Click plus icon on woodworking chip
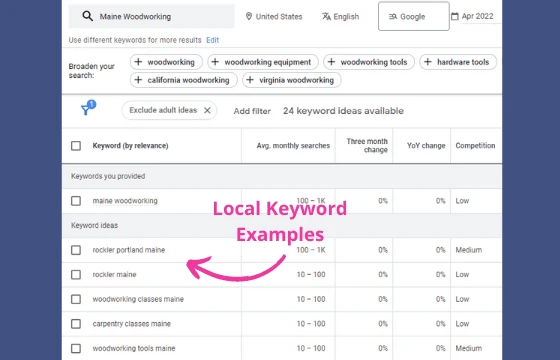 tap(138, 62)
